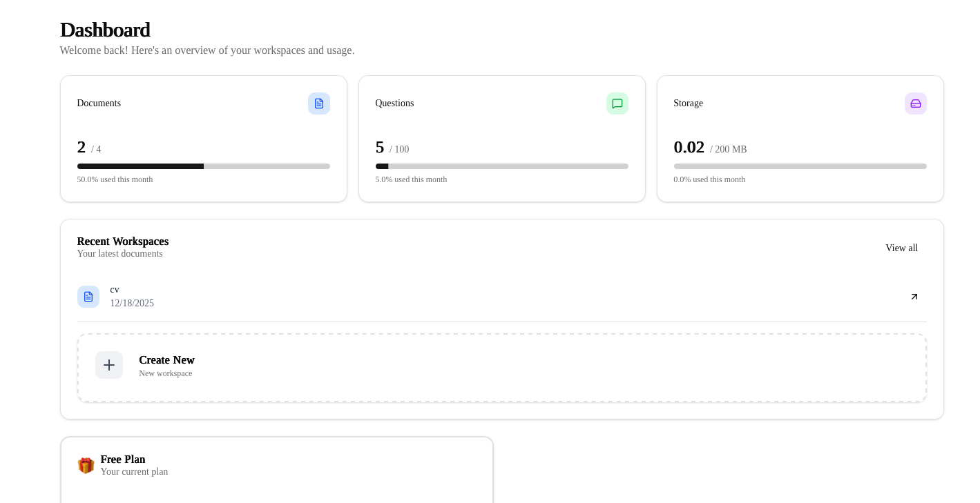Click 'Your latest documents' subtitle

point(120,254)
